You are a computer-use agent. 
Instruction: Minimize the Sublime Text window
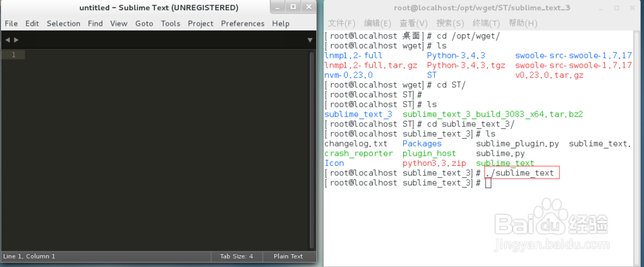(279, 7)
